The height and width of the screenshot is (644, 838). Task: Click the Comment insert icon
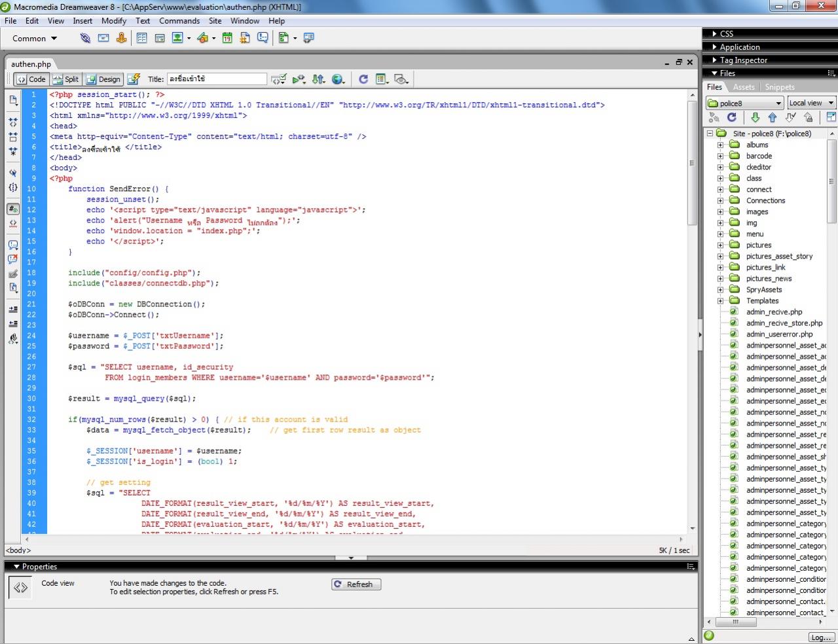pyautogui.click(x=263, y=38)
